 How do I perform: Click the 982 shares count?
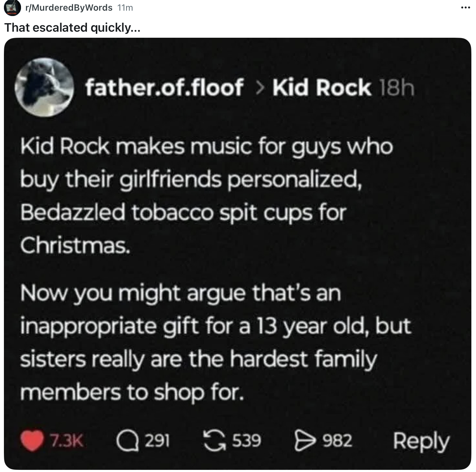[x=337, y=441]
